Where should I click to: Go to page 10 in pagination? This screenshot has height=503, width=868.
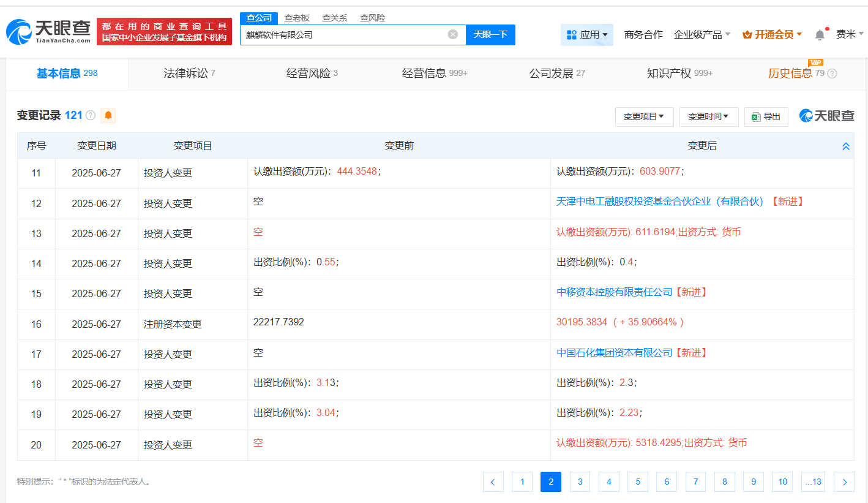782,482
